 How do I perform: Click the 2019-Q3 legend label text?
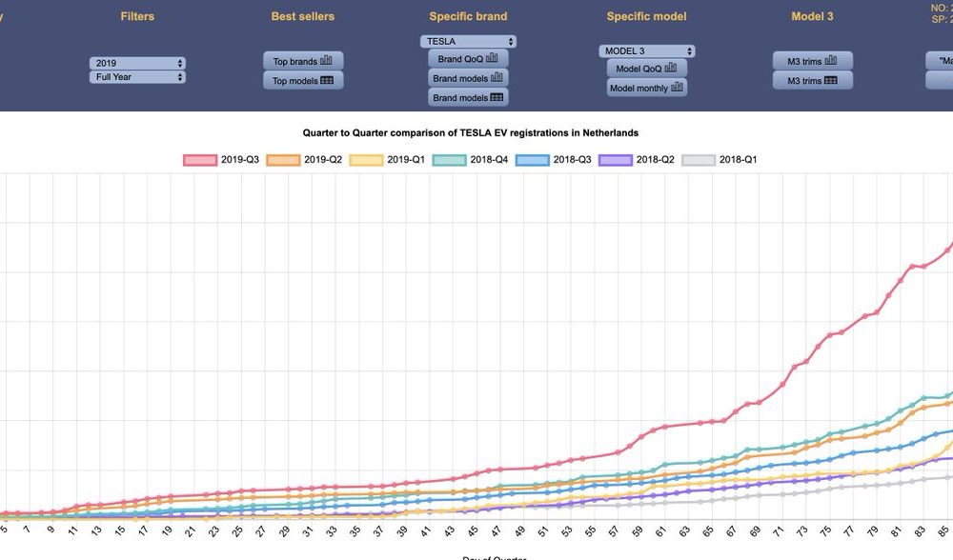pos(240,160)
